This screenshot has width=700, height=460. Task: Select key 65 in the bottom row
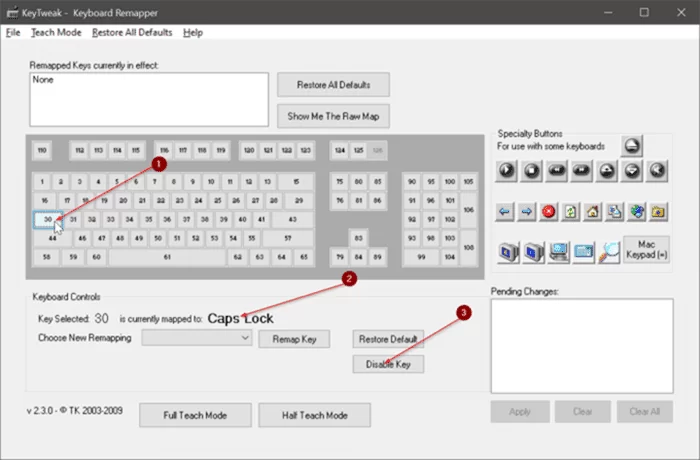pyautogui.click(x=304, y=257)
